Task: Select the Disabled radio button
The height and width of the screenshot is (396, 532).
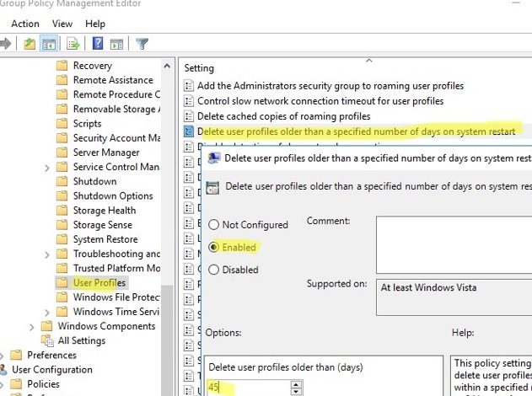Action: 213,270
